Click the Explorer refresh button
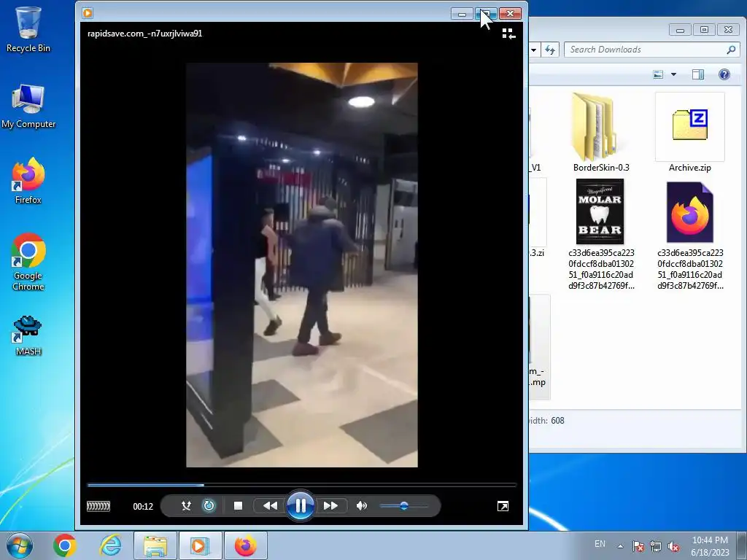Viewport: 747px width, 560px height. (x=550, y=50)
